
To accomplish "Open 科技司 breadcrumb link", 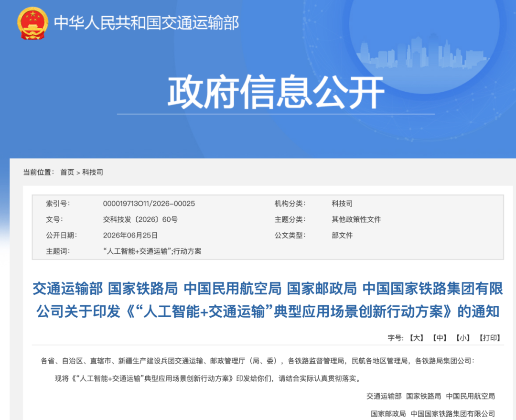I will tap(93, 172).
